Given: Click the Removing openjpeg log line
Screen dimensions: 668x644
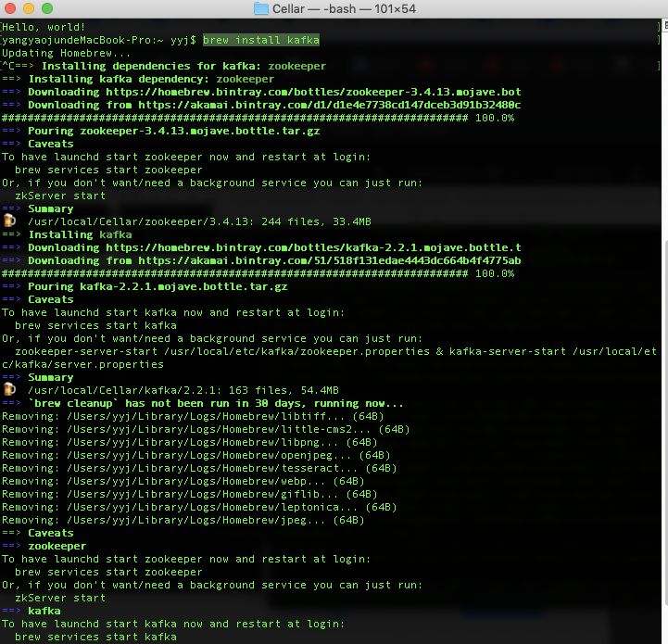Looking at the screenshot, I should (196, 456).
